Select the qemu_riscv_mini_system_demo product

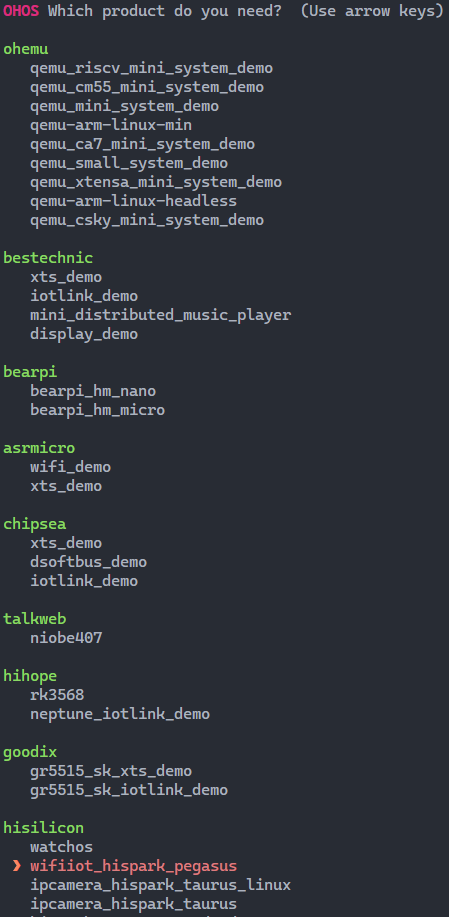(151, 68)
